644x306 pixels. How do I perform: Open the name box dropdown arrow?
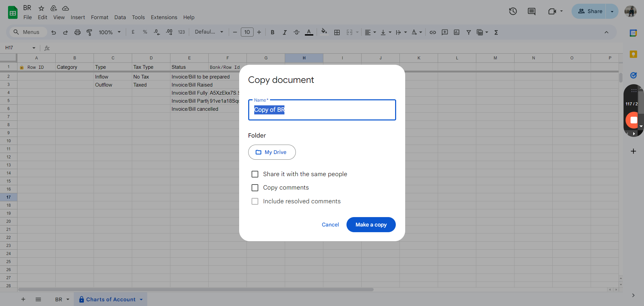point(34,48)
